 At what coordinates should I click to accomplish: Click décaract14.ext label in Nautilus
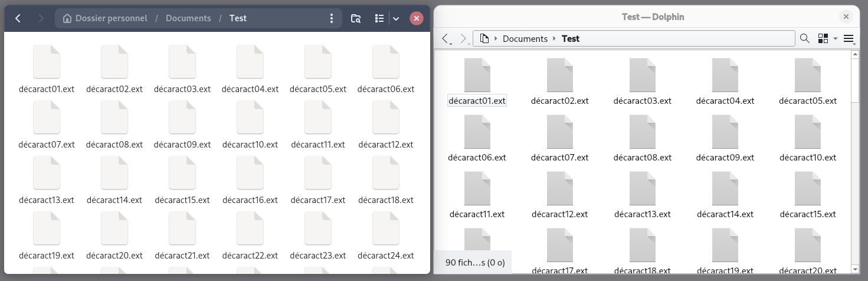114,200
